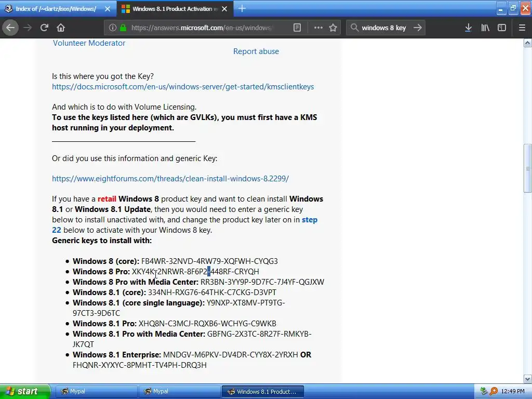532x399 pixels.
Task: Click the system tray magnifier icon
Action: (494, 392)
